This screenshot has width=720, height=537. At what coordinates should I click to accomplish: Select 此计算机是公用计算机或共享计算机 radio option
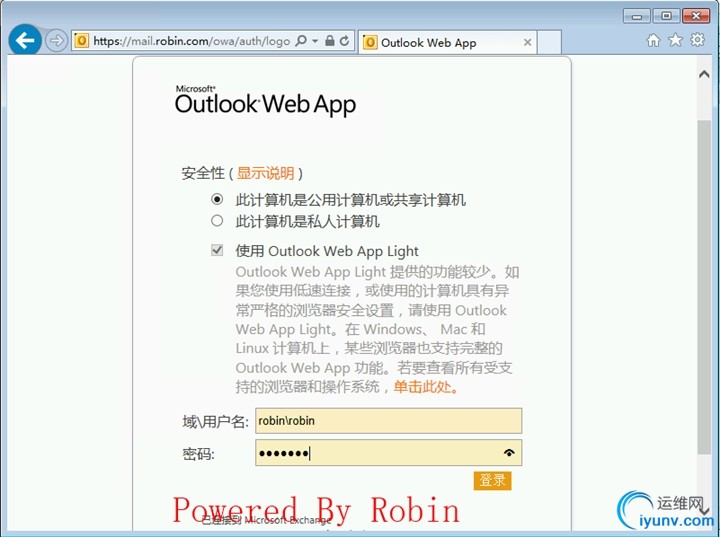click(217, 199)
